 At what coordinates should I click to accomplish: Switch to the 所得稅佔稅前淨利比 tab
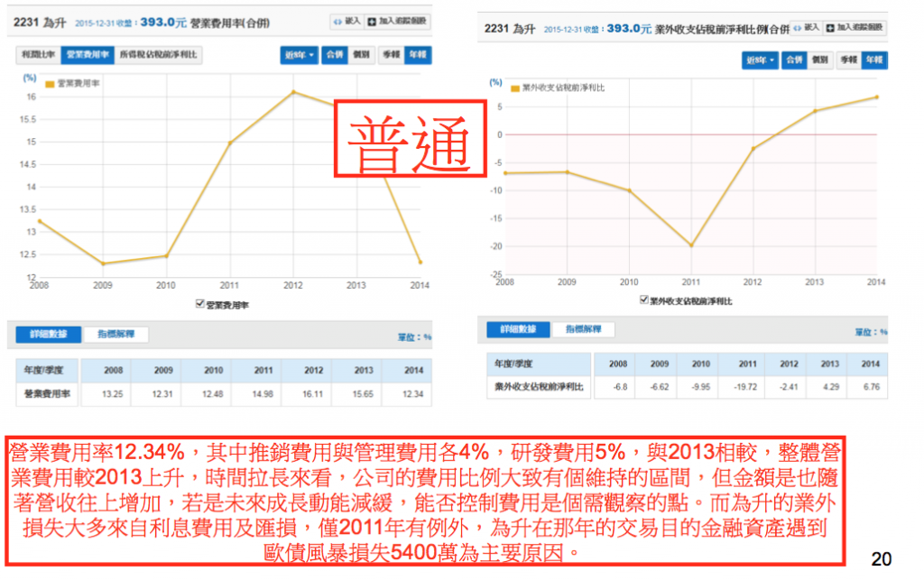[160, 55]
